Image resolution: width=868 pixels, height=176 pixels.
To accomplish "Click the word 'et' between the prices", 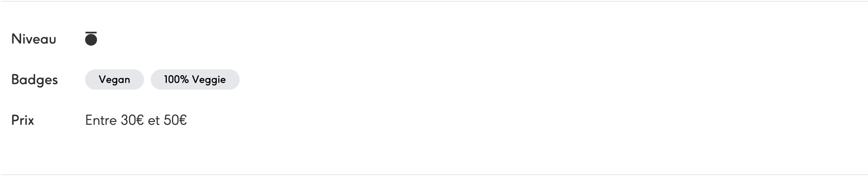I will (x=154, y=121).
